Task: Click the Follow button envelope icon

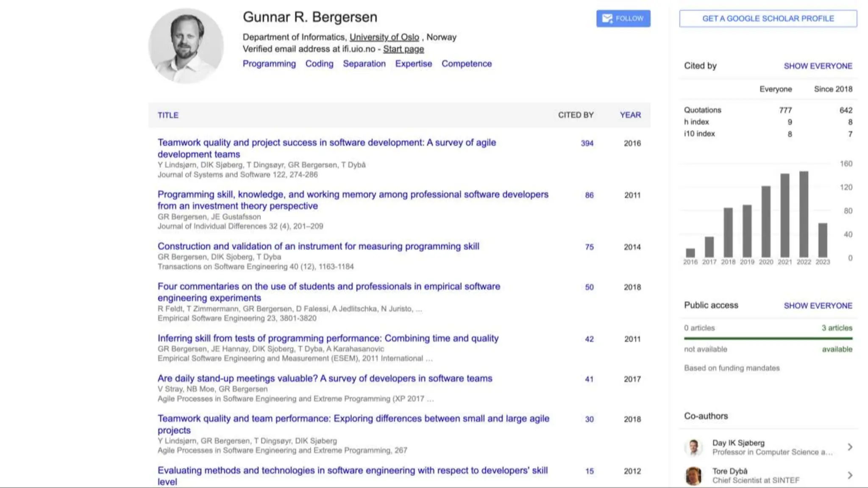Action: point(607,19)
